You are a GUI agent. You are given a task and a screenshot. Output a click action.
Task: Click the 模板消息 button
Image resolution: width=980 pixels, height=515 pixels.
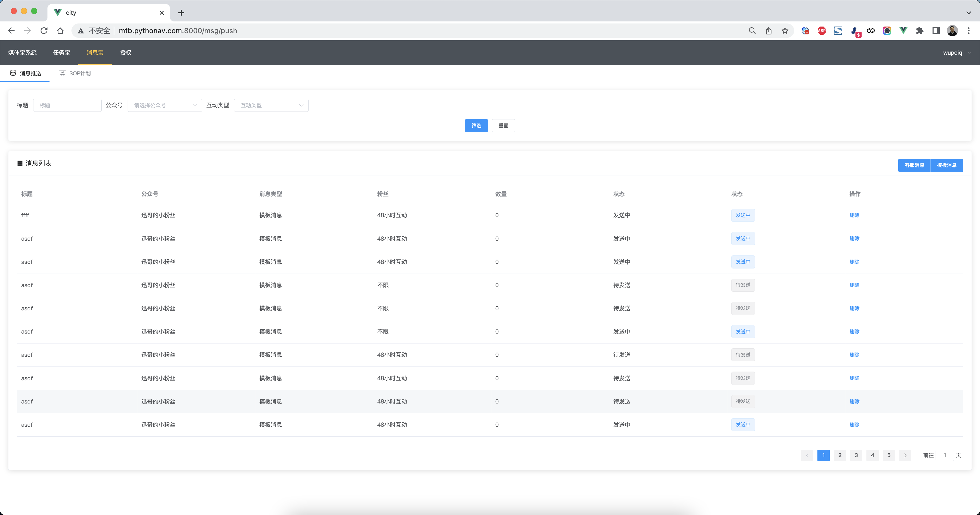947,165
